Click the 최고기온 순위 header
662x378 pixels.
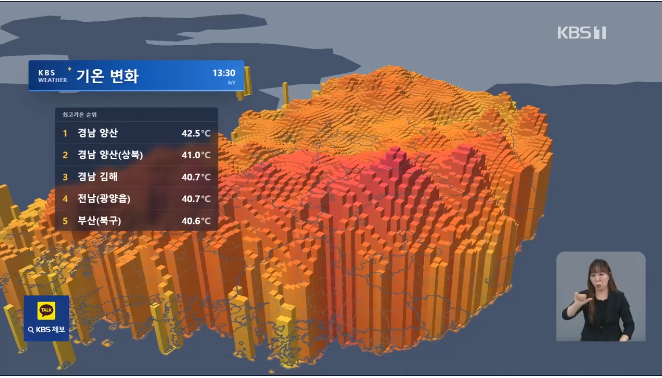tap(80, 114)
